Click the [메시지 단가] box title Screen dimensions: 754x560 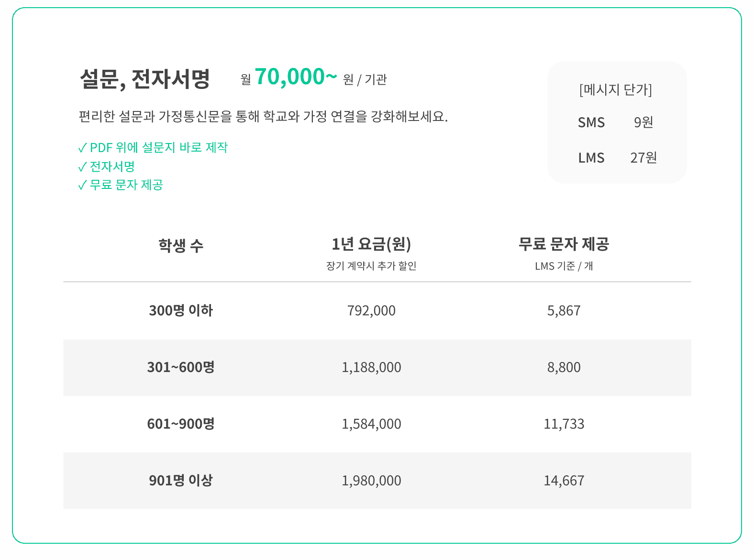point(615,89)
